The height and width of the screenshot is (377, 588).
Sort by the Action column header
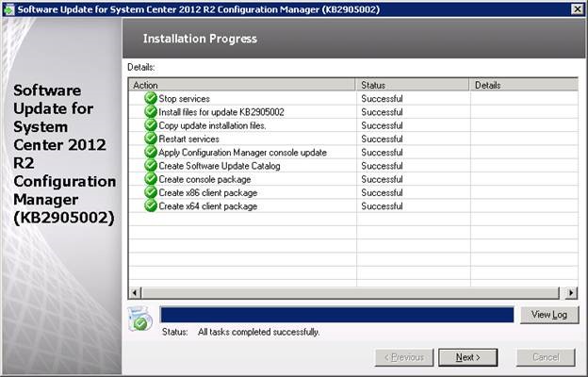pos(242,85)
